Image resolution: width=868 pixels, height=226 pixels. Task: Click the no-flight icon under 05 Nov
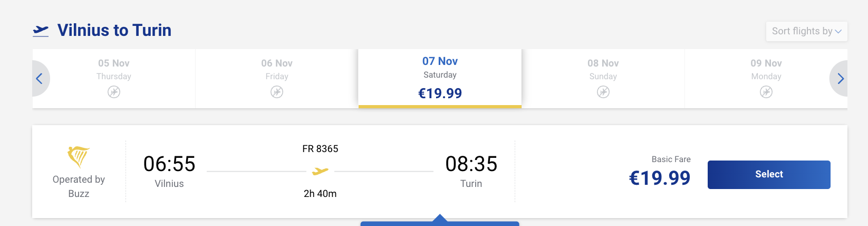tap(114, 92)
